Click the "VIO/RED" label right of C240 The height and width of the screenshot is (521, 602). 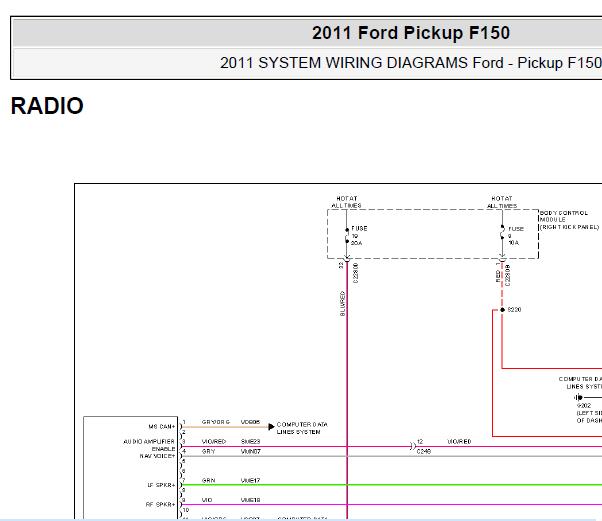[x=459, y=442]
